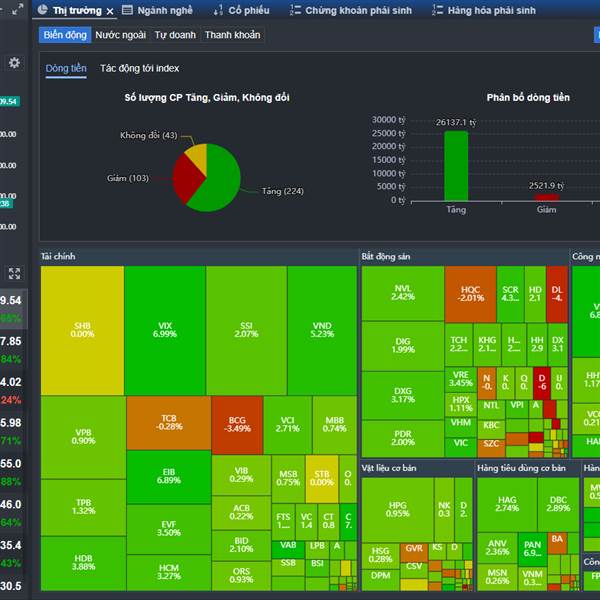
Task: Click the sort icon beside Cổ phiếu
Action: [x=218, y=10]
